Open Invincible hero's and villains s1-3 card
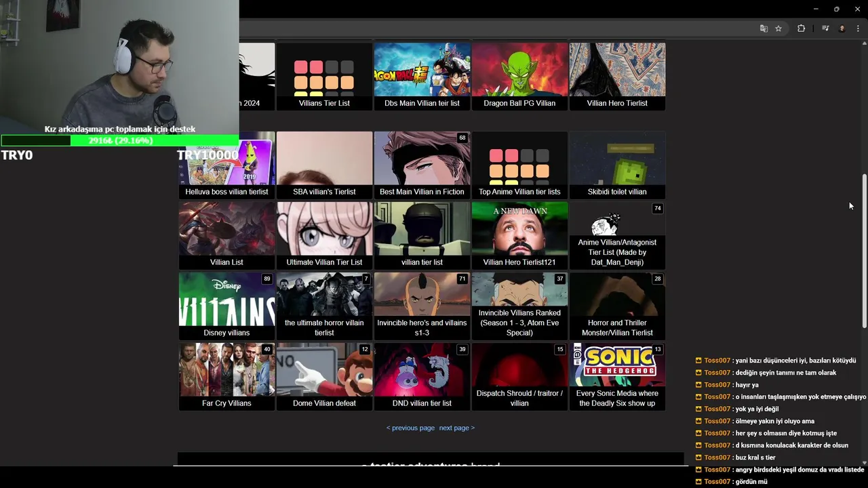Screen dimensions: 868x488 (422, 306)
